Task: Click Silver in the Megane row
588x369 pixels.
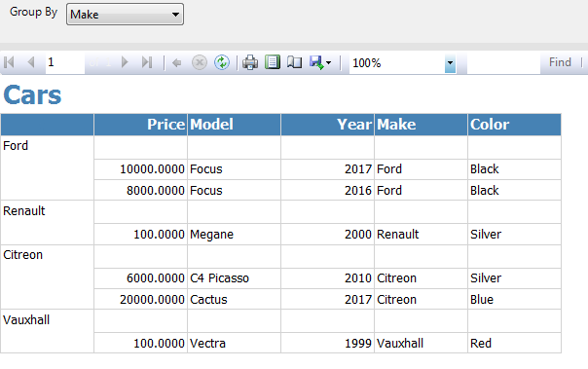Action: (514, 235)
